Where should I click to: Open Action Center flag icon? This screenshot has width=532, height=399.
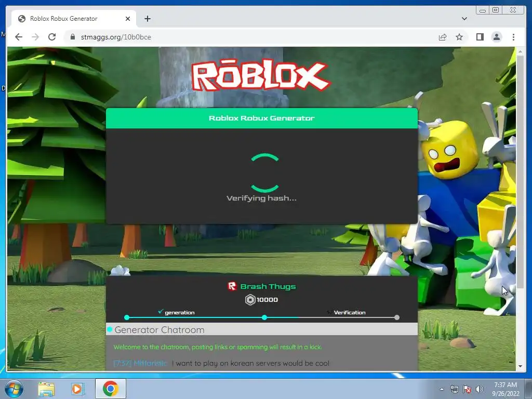tap(467, 389)
